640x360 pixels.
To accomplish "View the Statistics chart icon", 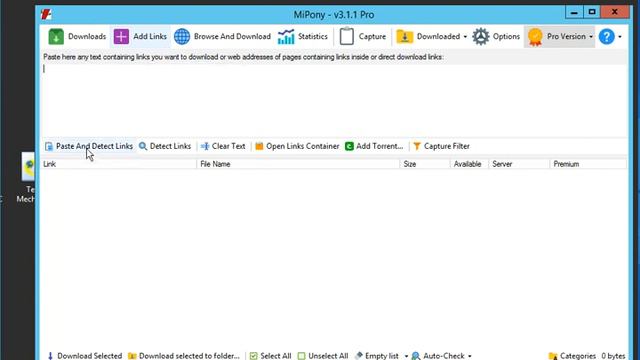I will 286,36.
